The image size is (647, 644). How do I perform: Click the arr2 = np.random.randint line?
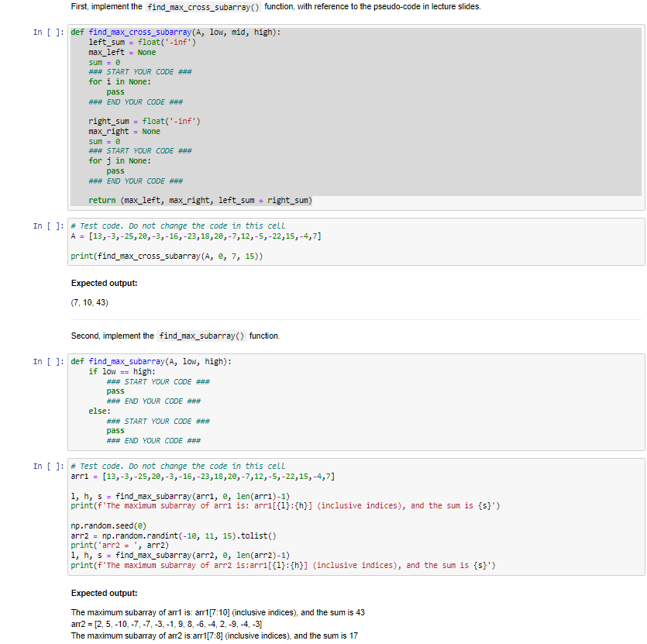(x=174, y=536)
